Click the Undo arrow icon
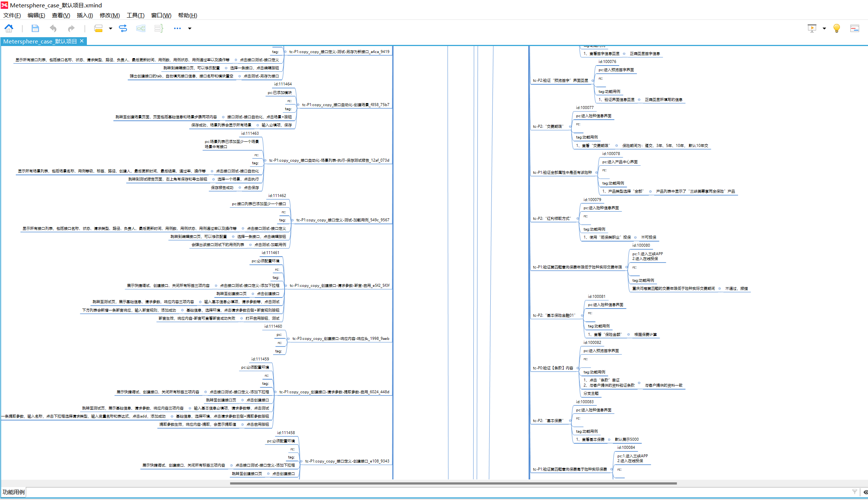This screenshot has width=868, height=500. (x=53, y=28)
